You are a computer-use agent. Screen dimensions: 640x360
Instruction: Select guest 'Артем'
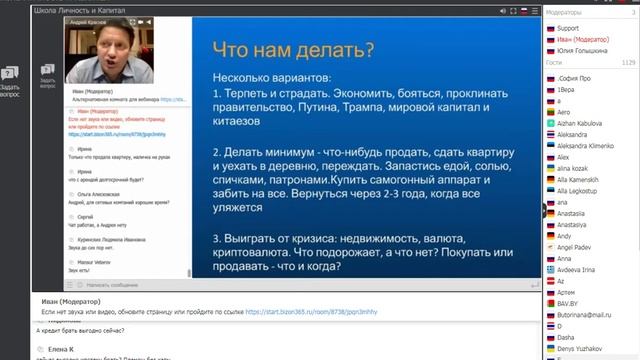(x=566, y=293)
